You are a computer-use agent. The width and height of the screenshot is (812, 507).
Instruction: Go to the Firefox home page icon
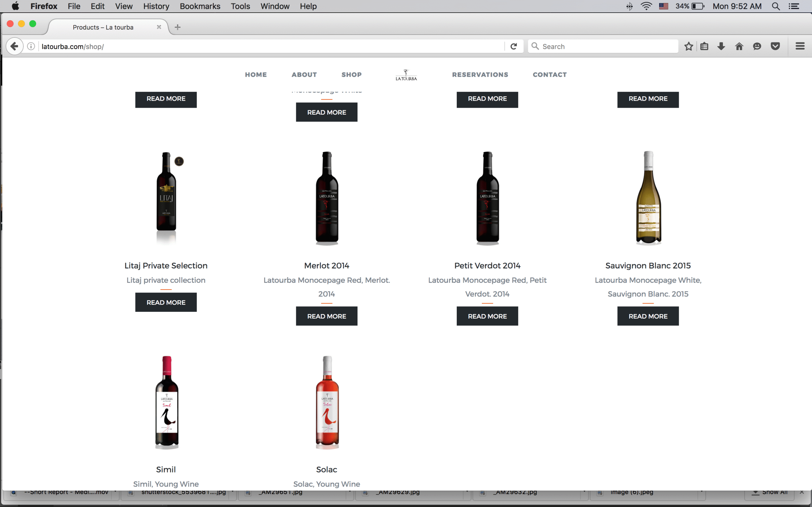[x=739, y=46]
